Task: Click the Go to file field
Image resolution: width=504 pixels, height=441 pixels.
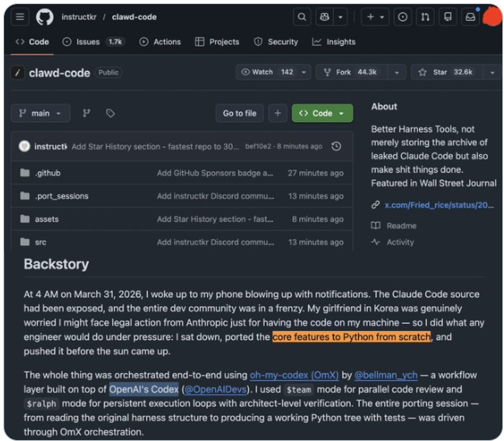Action: [x=240, y=113]
